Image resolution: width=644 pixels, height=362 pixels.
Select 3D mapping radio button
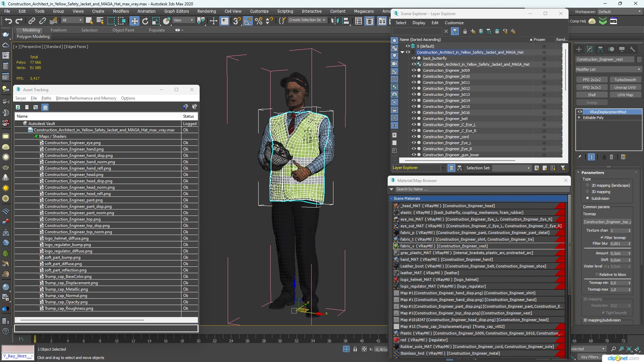pyautogui.click(x=587, y=192)
